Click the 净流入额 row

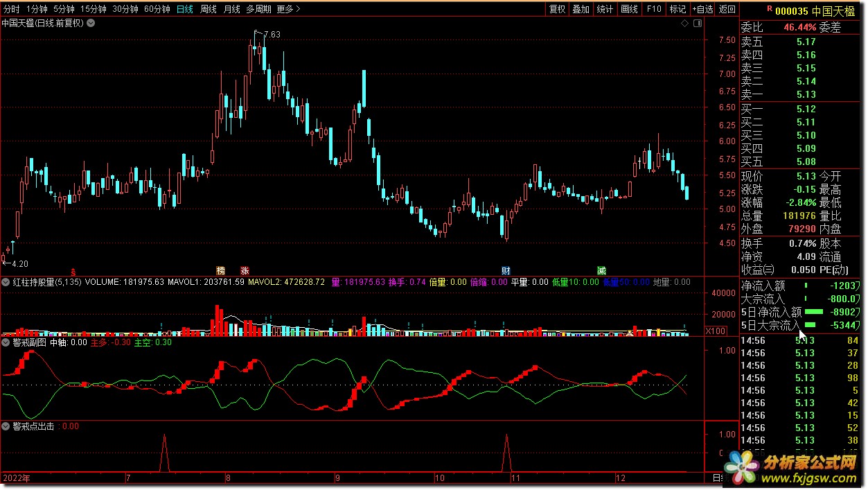point(801,286)
